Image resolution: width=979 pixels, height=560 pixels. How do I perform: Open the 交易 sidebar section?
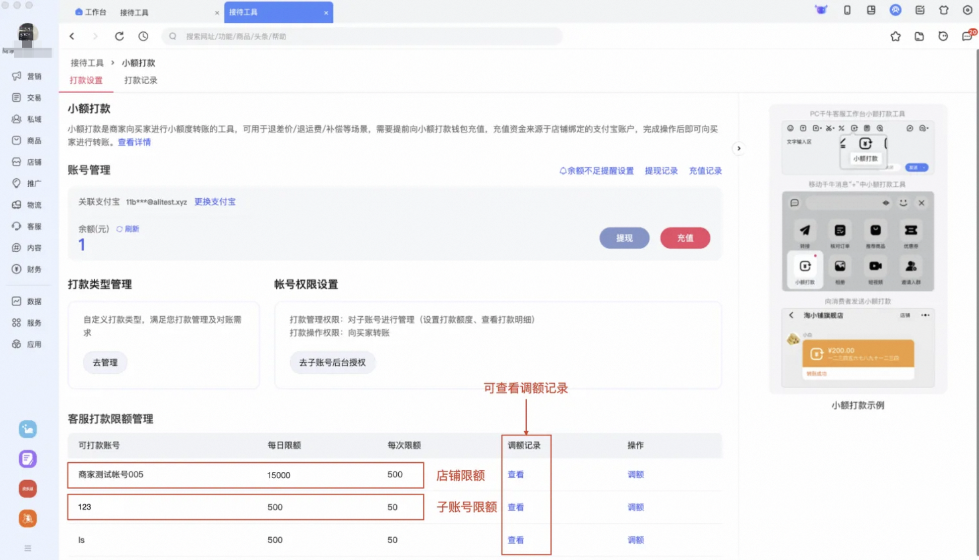[x=27, y=98]
